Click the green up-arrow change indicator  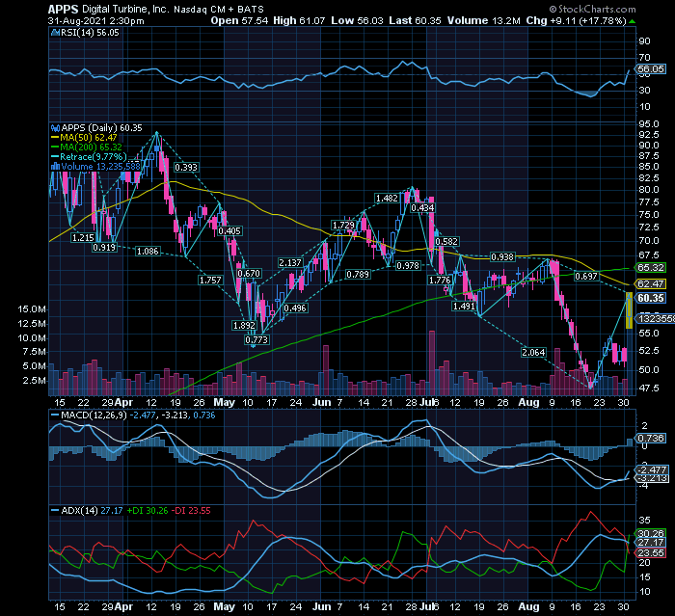click(x=632, y=21)
